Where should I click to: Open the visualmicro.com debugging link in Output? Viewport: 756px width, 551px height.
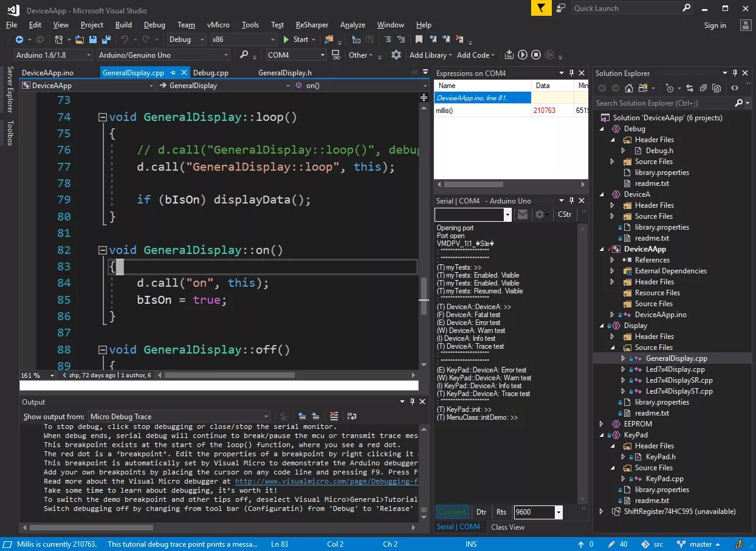click(327, 481)
